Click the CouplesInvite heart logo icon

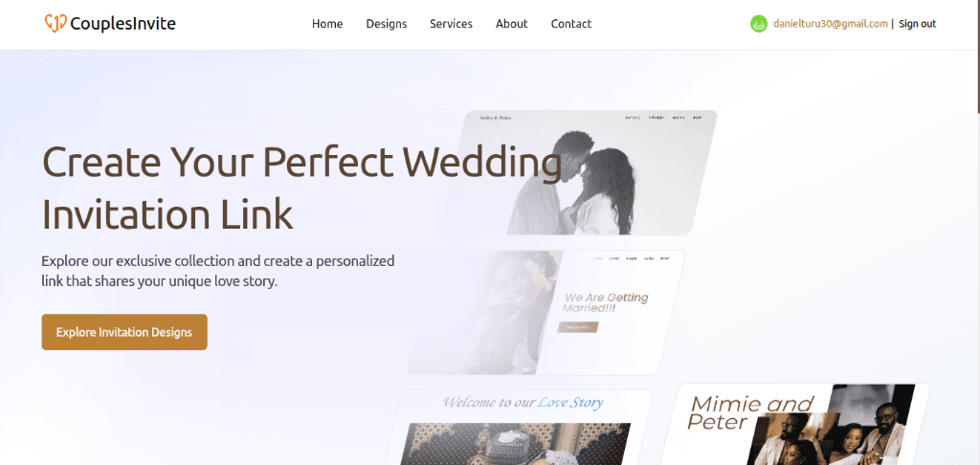(56, 24)
